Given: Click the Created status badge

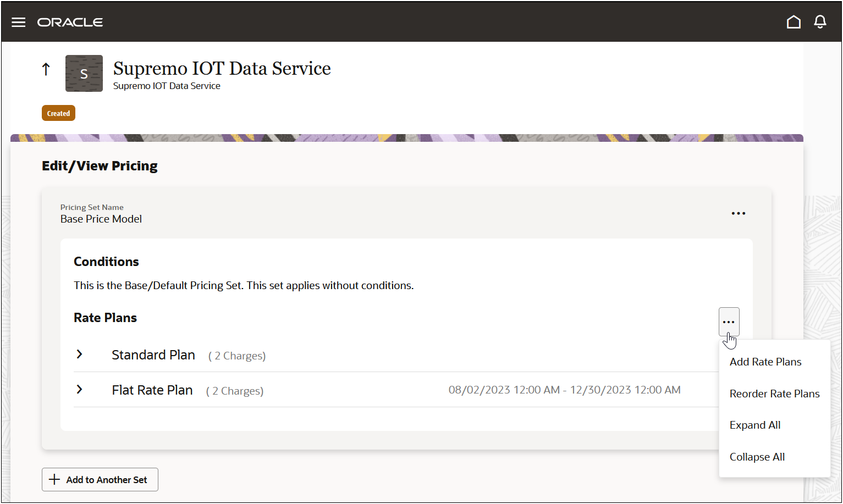Looking at the screenshot, I should click(x=58, y=113).
